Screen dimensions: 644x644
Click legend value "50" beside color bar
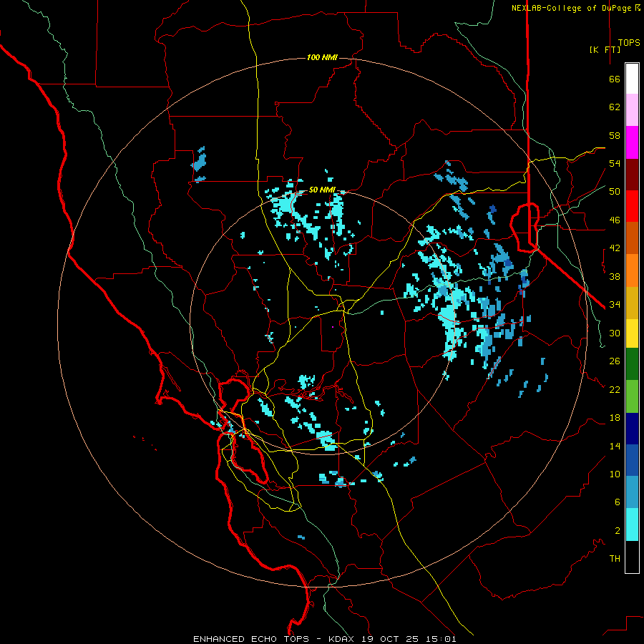pyautogui.click(x=615, y=192)
